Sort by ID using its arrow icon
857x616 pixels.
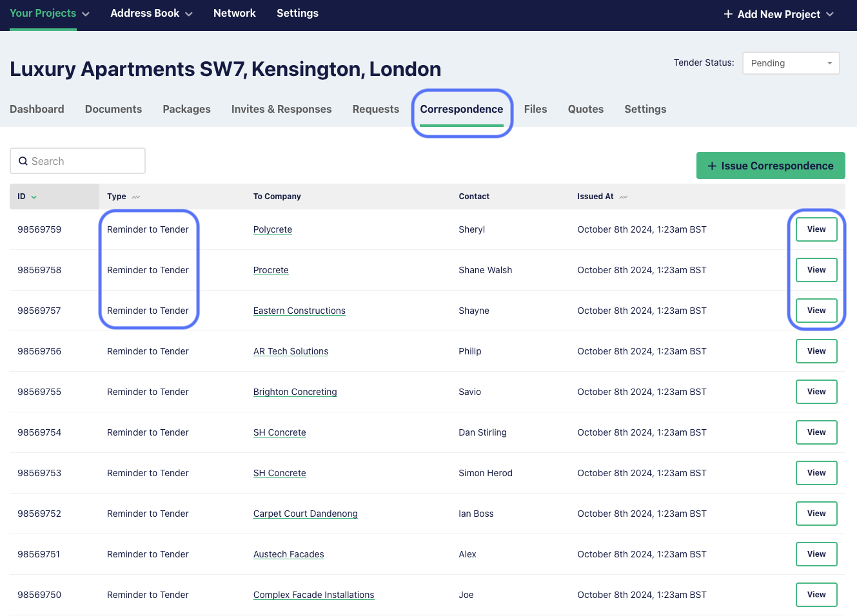click(34, 197)
